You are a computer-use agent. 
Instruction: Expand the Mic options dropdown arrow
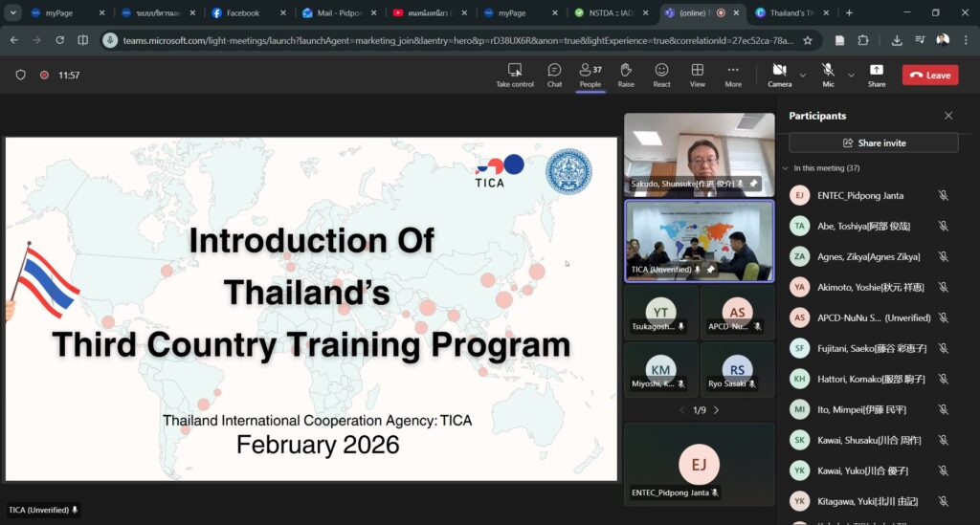pyautogui.click(x=851, y=75)
